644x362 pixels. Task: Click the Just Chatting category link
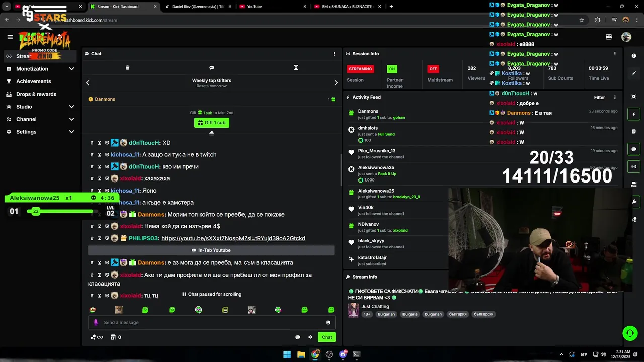(x=375, y=306)
